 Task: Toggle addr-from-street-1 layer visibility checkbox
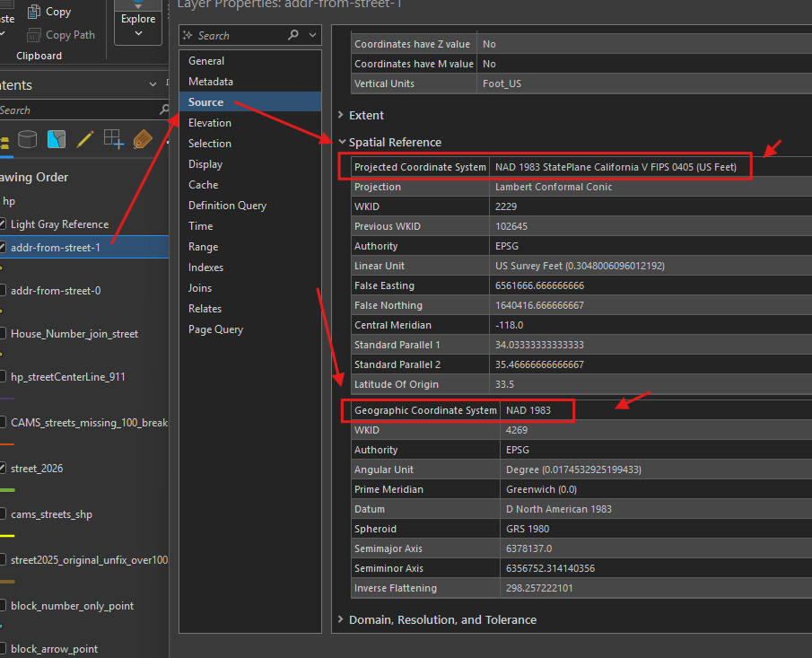click(2, 247)
